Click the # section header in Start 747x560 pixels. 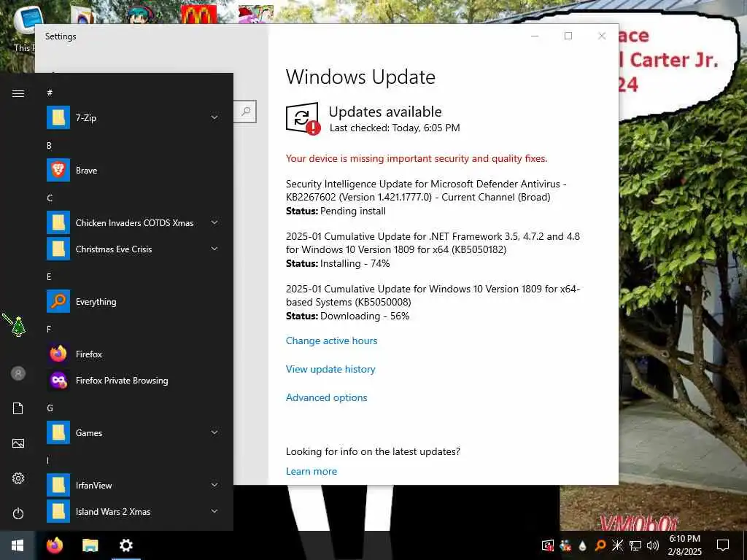[50, 93]
